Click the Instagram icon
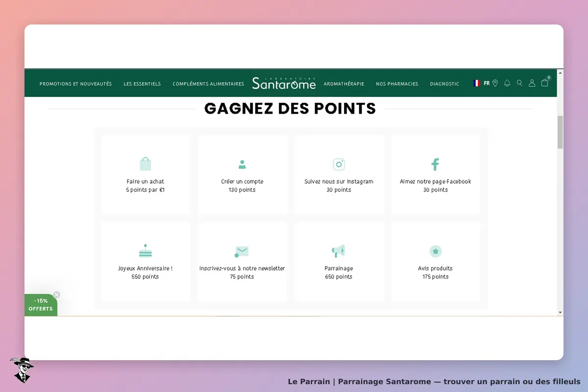 pos(339,164)
